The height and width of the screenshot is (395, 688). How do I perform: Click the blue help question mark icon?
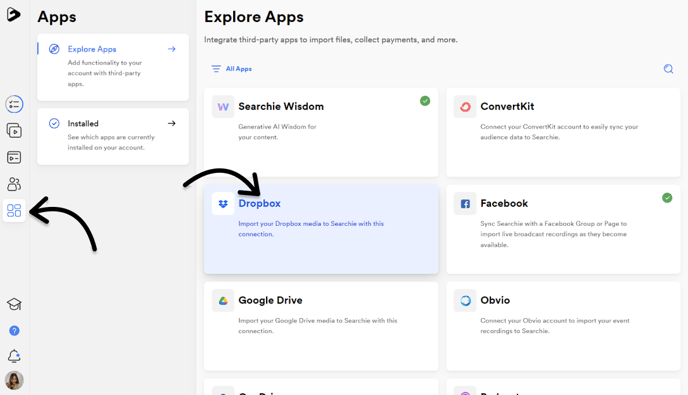coord(14,330)
